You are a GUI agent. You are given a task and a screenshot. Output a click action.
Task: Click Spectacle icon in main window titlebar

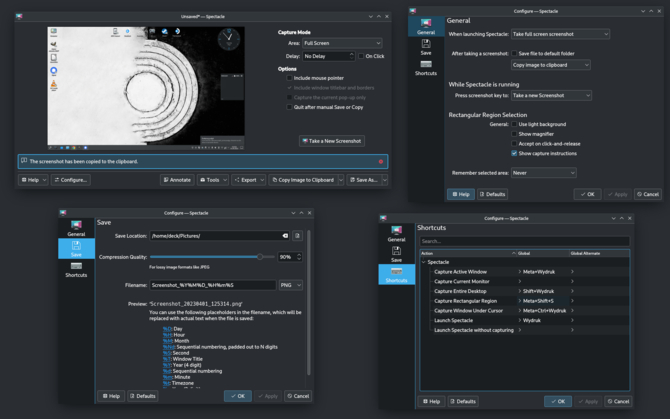tap(19, 16)
